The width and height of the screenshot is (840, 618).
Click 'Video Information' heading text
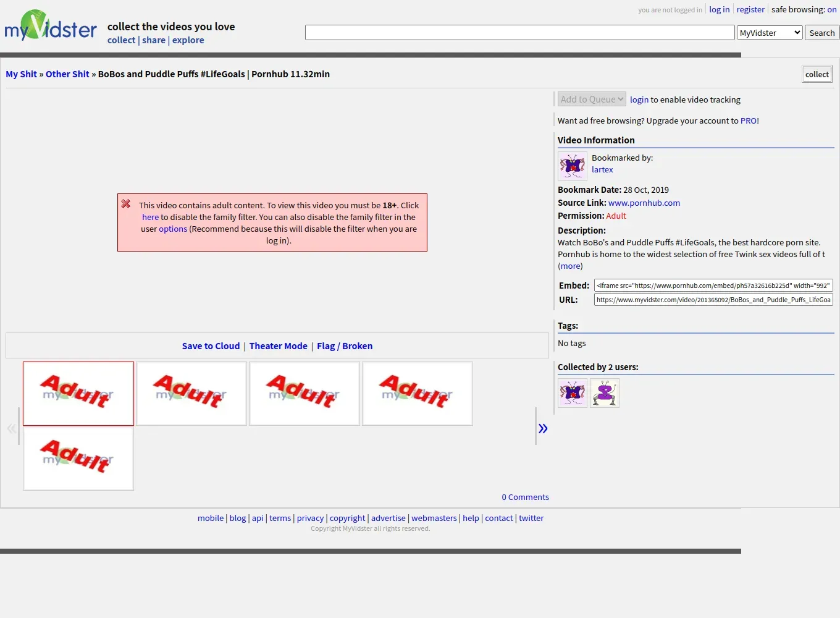[x=596, y=140]
